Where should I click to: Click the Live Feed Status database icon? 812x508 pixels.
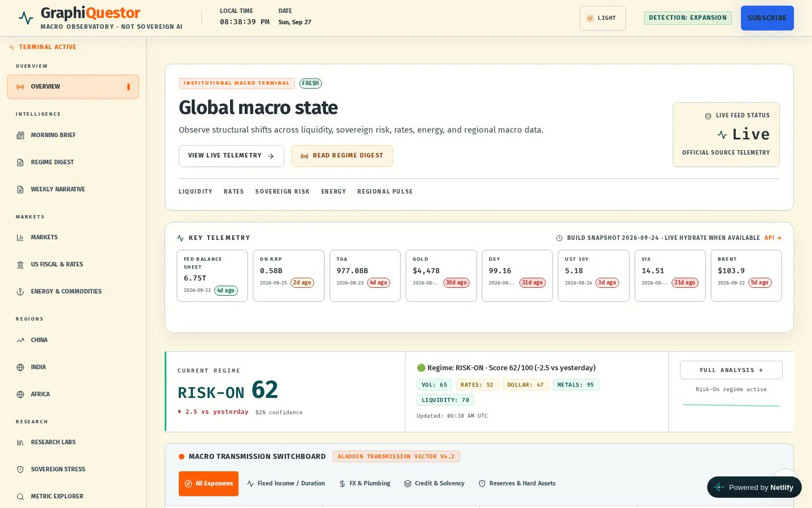(708, 116)
